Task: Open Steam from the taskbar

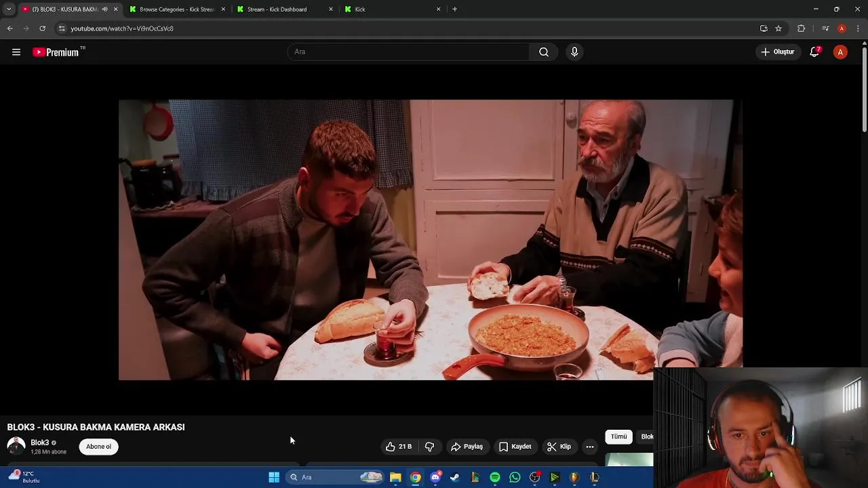Action: (x=455, y=477)
